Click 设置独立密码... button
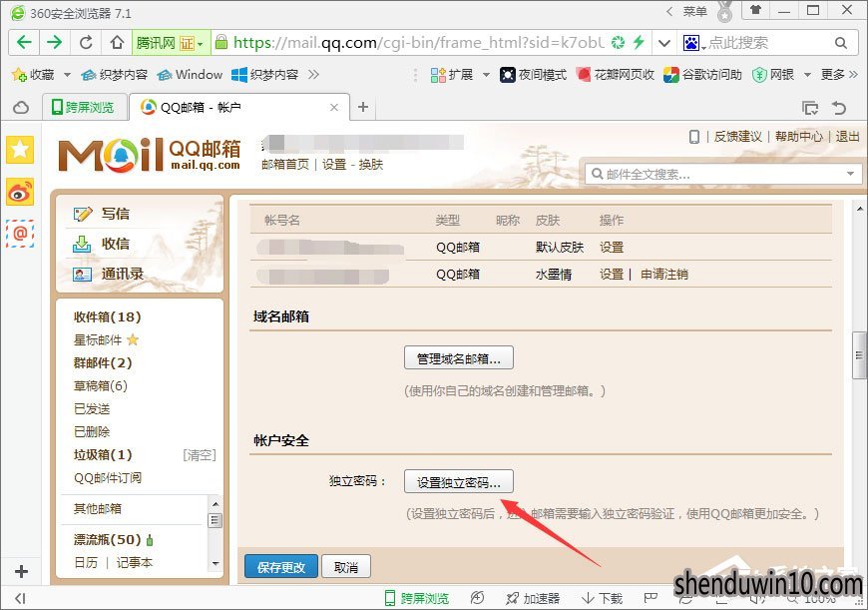Screen dimensions: 868x610 tap(459, 482)
